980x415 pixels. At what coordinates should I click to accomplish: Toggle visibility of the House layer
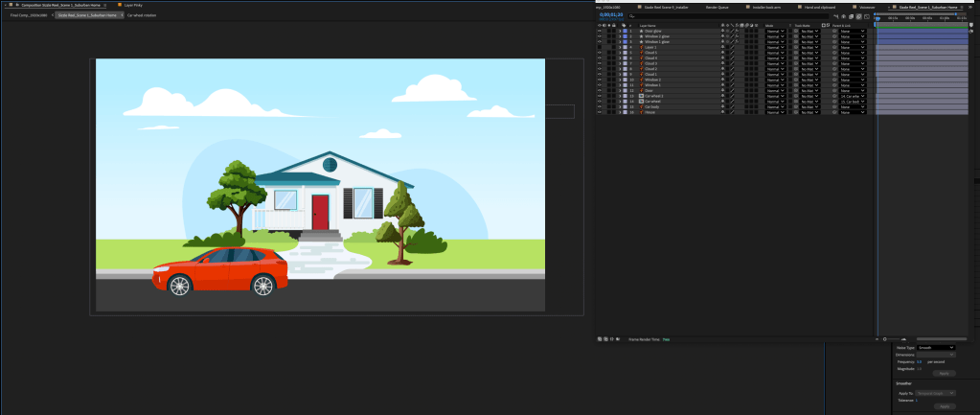coord(600,111)
